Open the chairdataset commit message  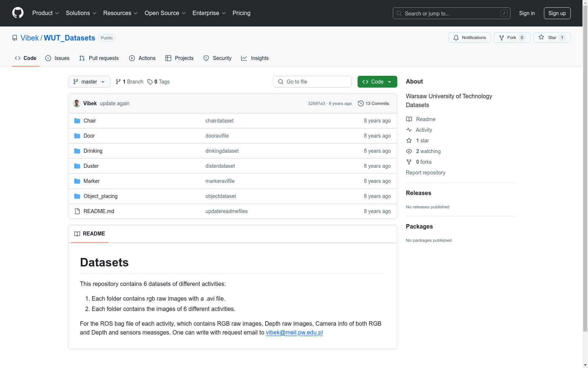pos(219,121)
